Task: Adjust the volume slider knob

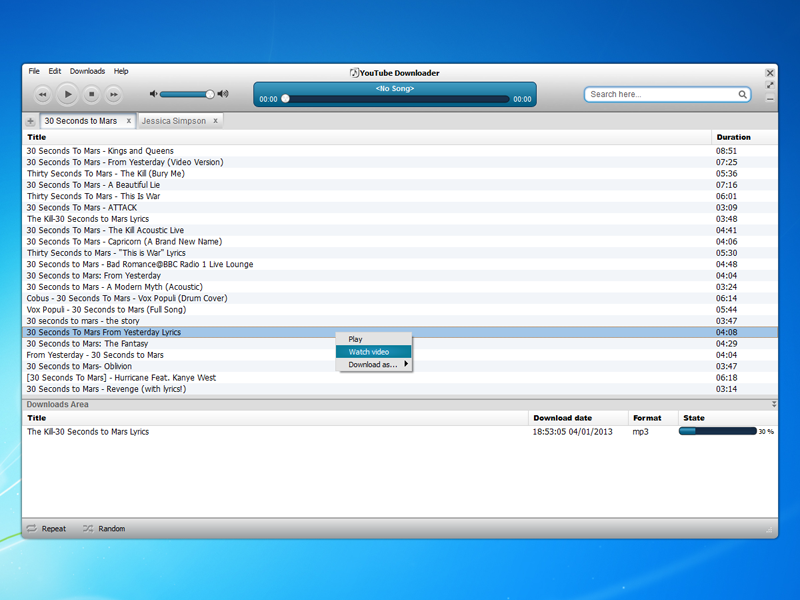Action: pyautogui.click(x=210, y=94)
